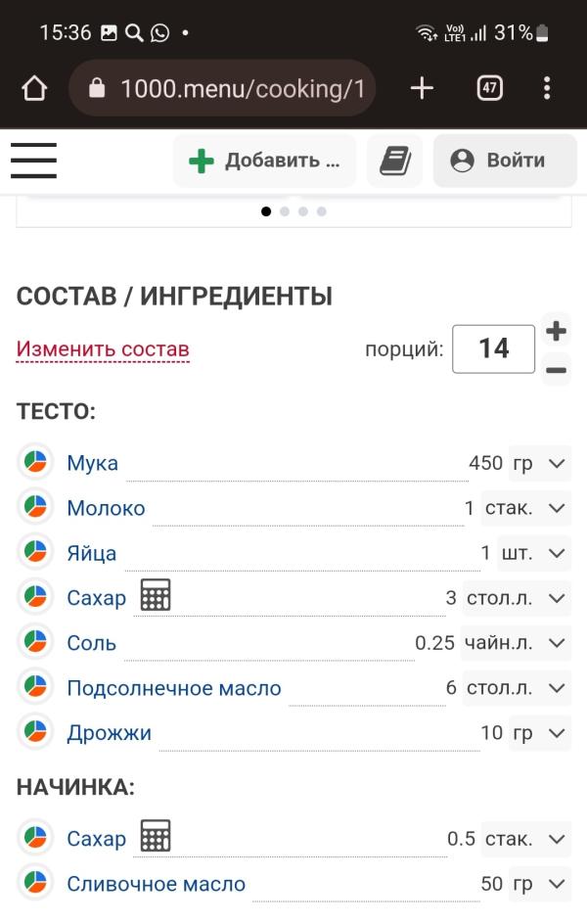Image resolution: width=587 pixels, height=924 pixels.
Task: Show the open tabs switcher
Action: (x=489, y=89)
